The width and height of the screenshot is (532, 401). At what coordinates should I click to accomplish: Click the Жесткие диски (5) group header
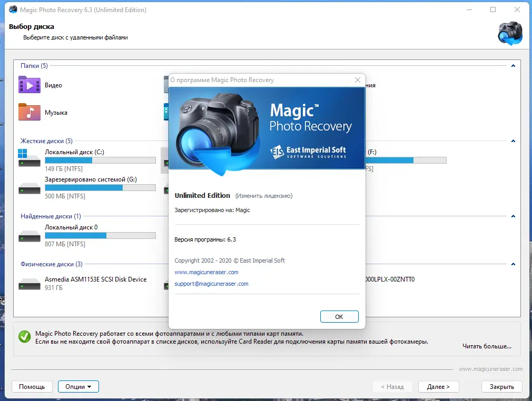(x=46, y=141)
